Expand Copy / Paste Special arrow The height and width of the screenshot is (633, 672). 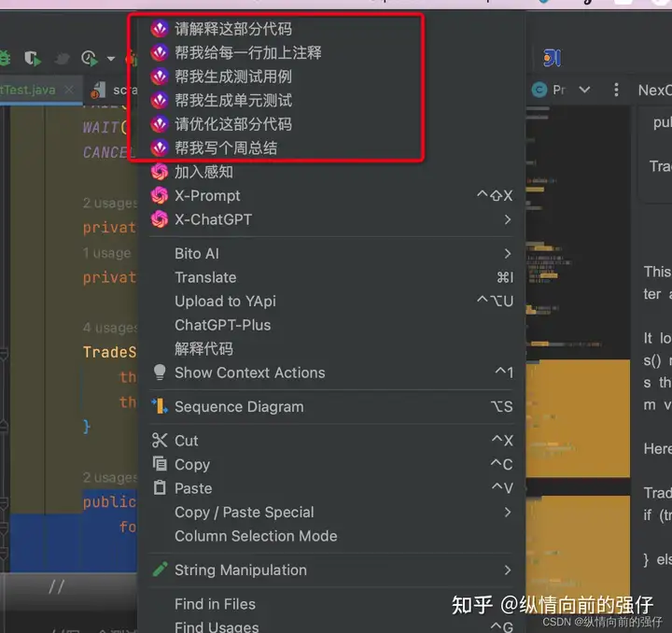coord(508,513)
